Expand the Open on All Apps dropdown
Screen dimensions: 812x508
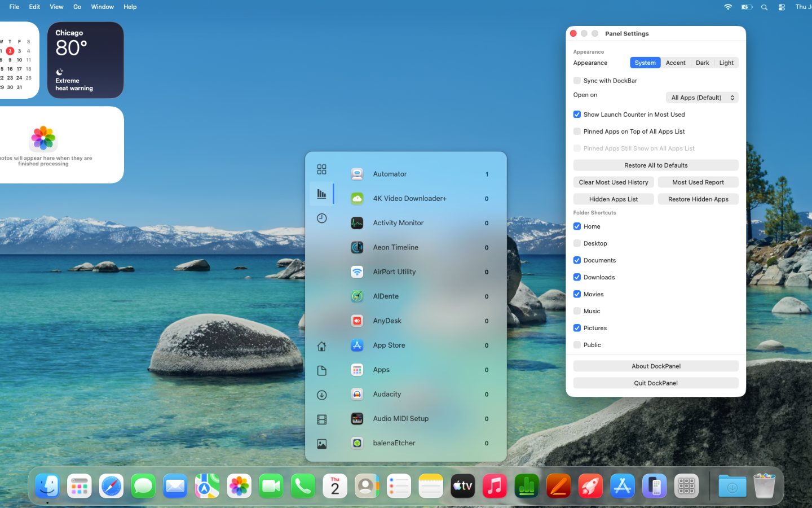click(702, 98)
